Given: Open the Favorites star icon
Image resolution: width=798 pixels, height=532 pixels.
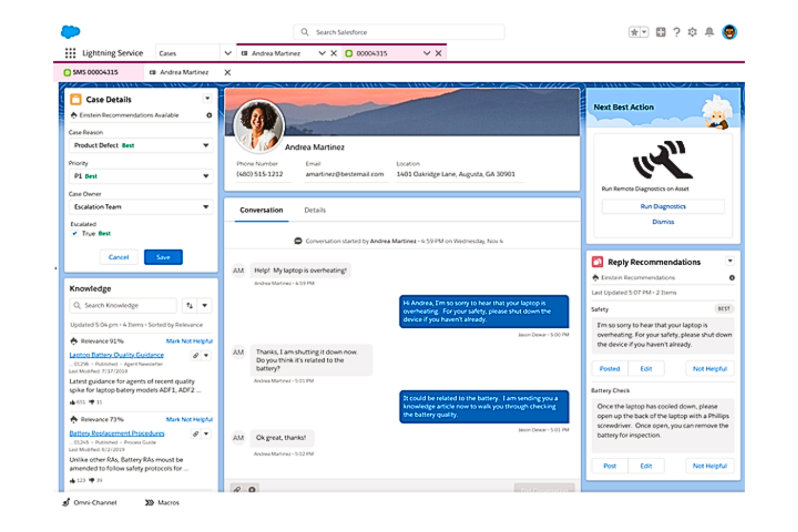Looking at the screenshot, I should 634,32.
